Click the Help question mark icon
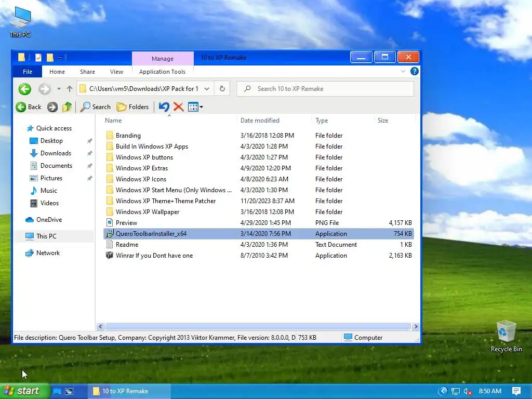 414,71
